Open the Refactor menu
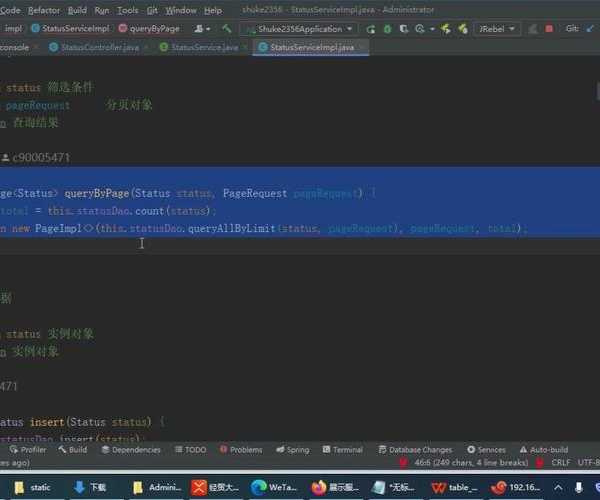 (x=44, y=10)
